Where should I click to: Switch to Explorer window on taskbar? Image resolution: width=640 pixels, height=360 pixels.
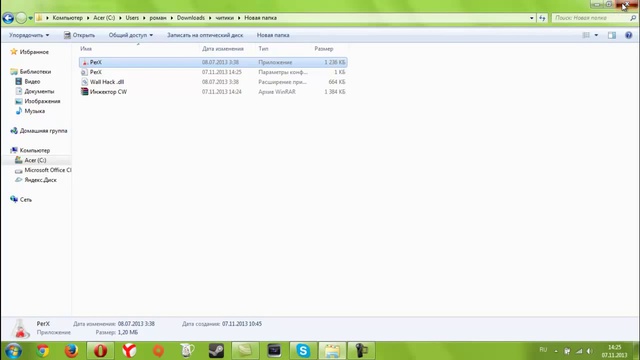(332, 351)
